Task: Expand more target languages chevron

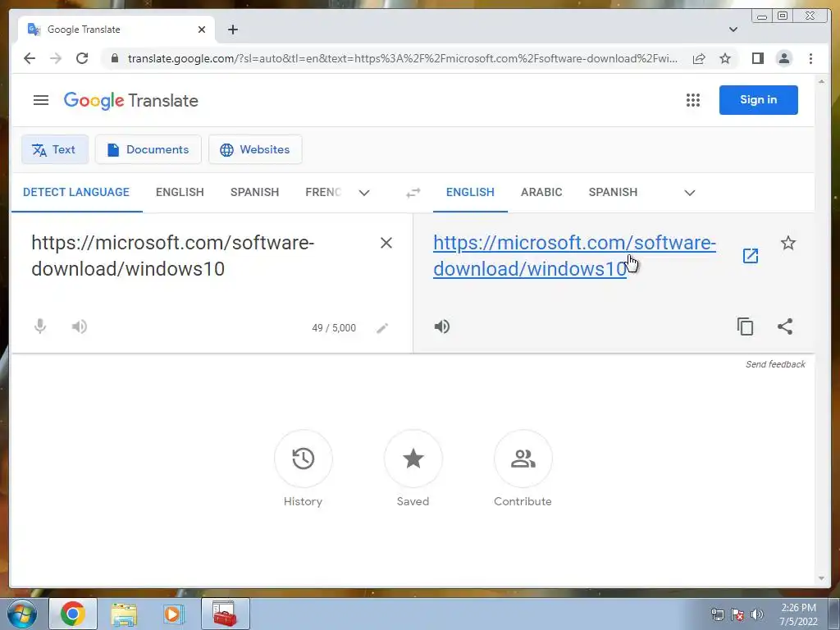Action: 690,193
